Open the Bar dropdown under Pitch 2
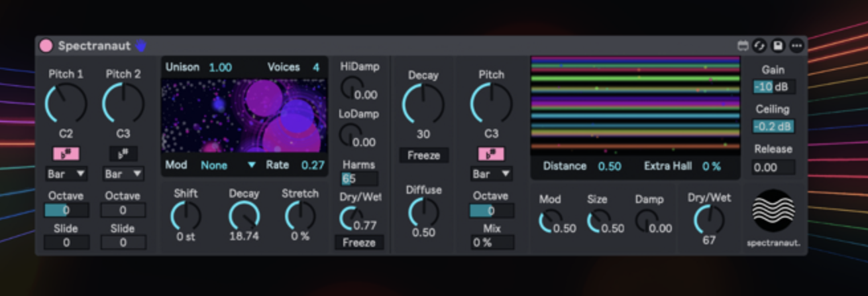 pyautogui.click(x=123, y=174)
